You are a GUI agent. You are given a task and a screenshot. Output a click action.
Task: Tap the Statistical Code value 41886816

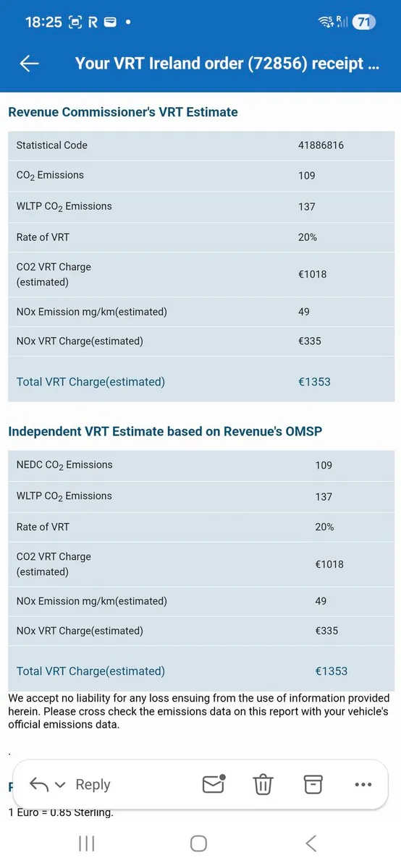coord(321,145)
